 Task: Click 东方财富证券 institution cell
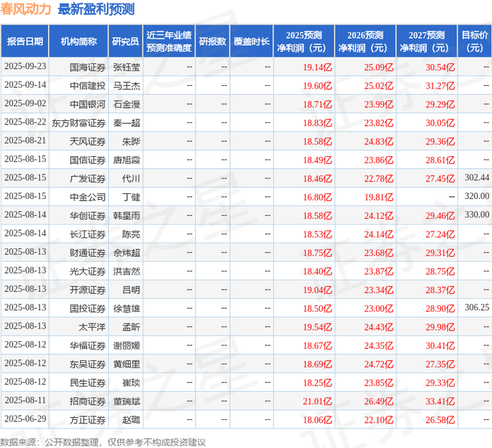pyautogui.click(x=79, y=123)
